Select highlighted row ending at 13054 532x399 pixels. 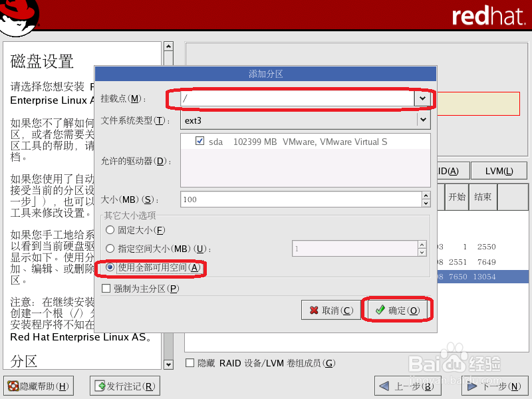click(x=483, y=277)
